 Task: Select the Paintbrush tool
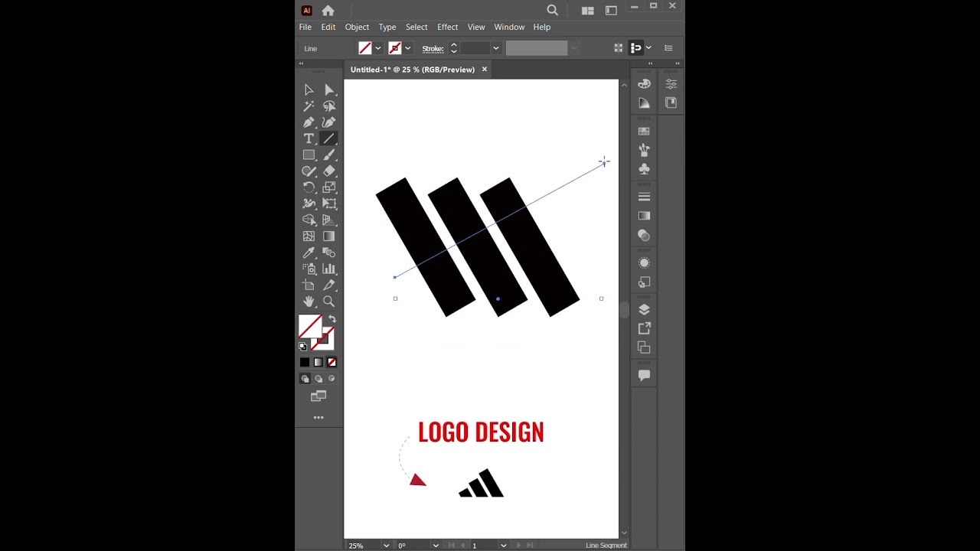click(x=329, y=155)
